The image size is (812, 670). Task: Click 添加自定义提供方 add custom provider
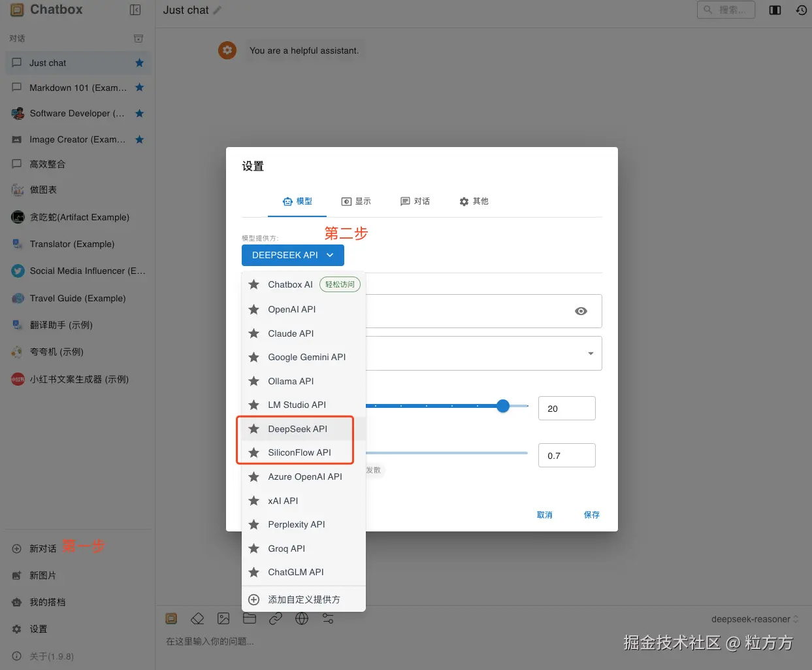[x=304, y=599]
